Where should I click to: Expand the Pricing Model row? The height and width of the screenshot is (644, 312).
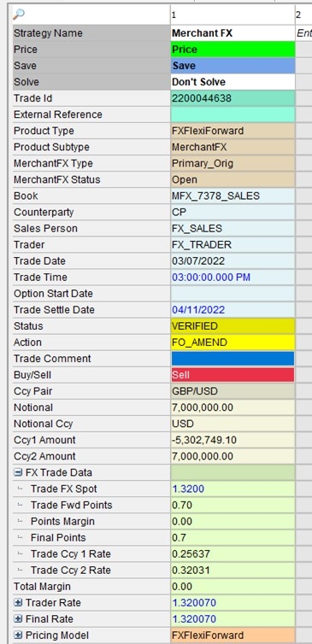coord(18,635)
